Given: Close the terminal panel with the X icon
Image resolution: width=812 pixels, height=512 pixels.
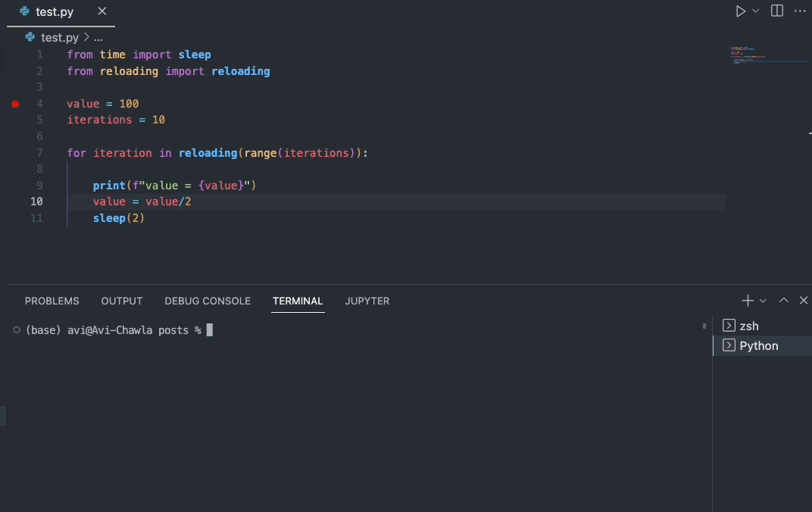Looking at the screenshot, I should pos(804,300).
